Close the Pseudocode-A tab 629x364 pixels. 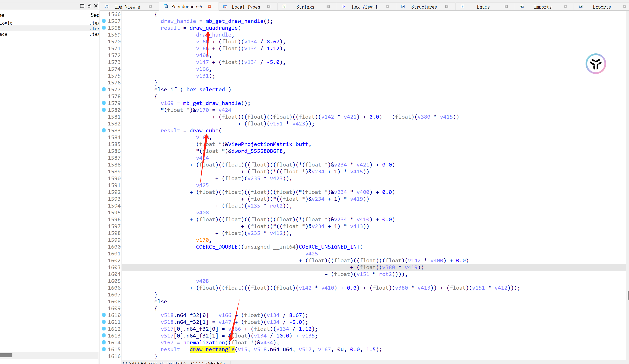pos(210,6)
